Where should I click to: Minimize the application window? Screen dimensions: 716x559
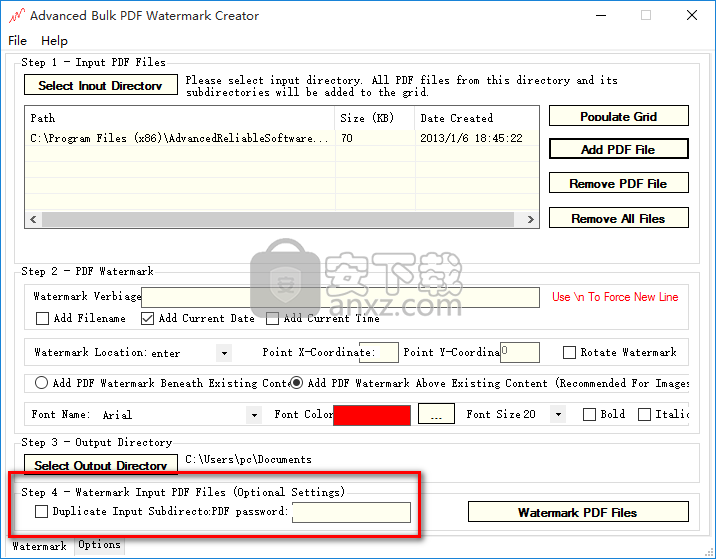[x=601, y=16]
